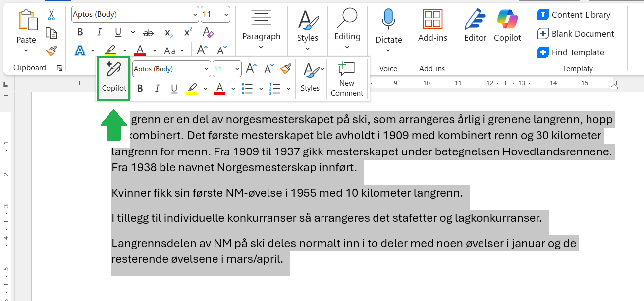Select the Format Painter tool
644x301 pixels.
click(x=51, y=51)
